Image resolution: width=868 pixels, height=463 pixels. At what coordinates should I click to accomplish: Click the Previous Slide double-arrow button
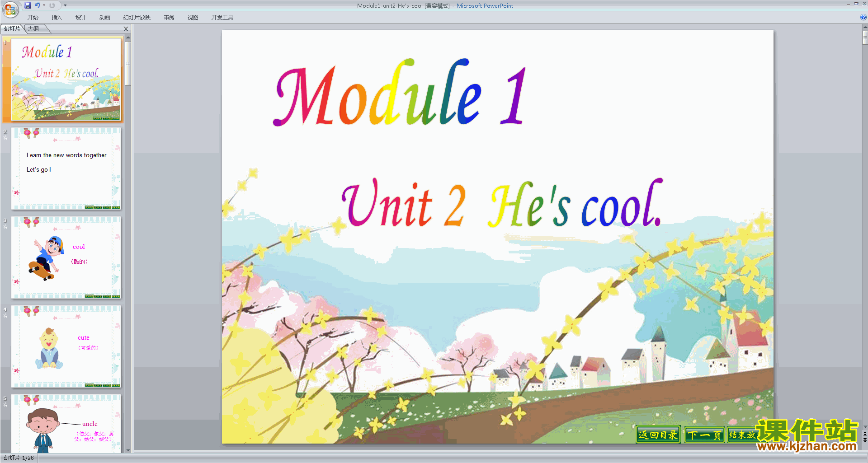coord(865,434)
